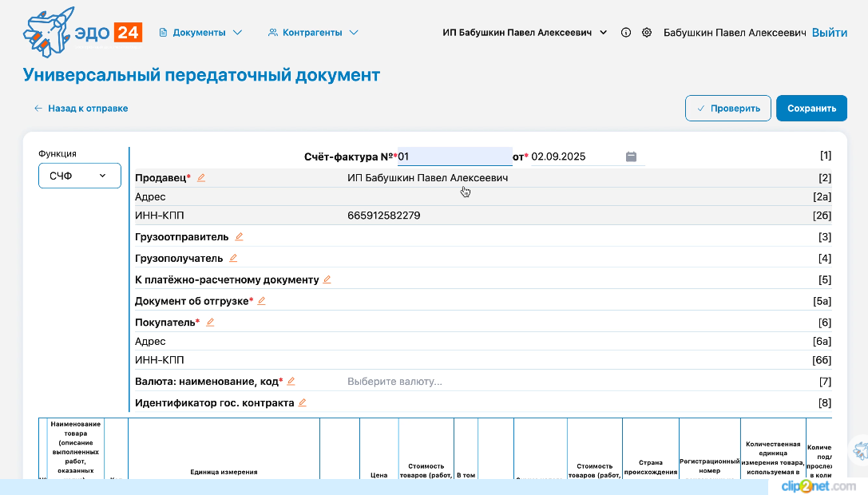Click the Назад к отправке link
The height and width of the screenshot is (495, 868).
(x=80, y=108)
